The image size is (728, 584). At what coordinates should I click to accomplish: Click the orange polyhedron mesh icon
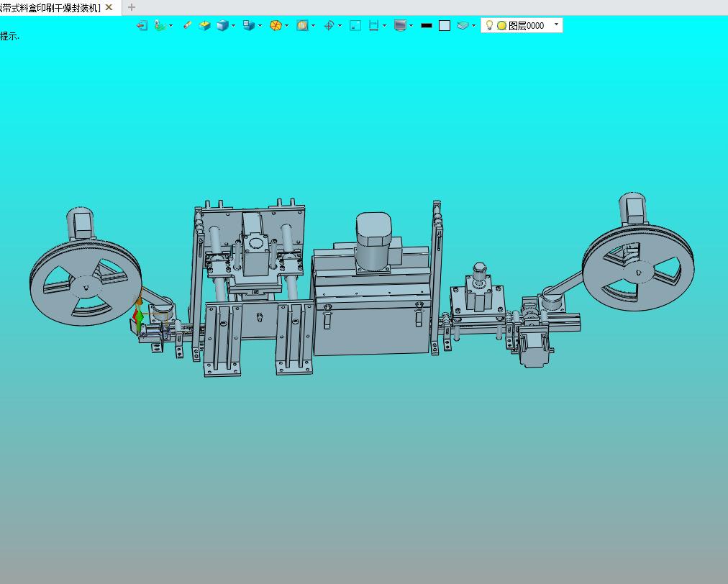[x=276, y=26]
